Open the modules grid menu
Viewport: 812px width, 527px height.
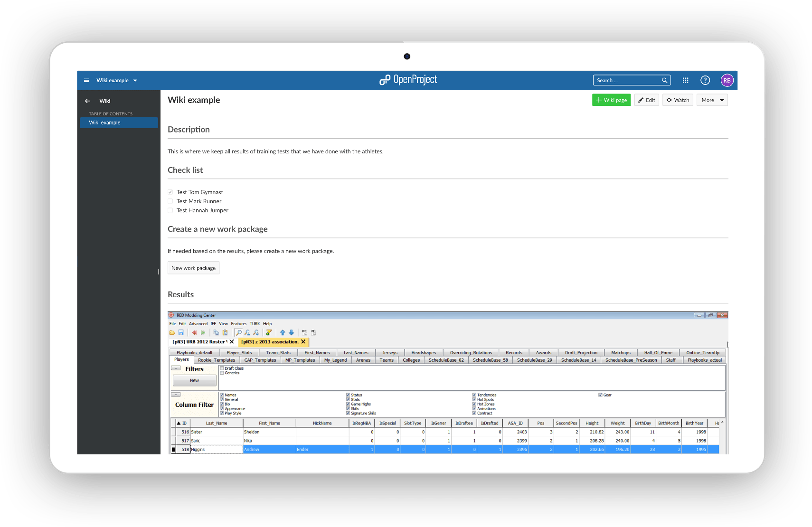point(685,80)
